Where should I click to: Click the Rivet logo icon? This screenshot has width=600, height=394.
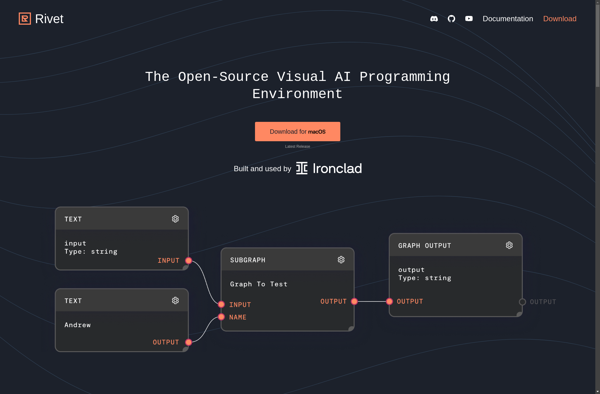(25, 19)
